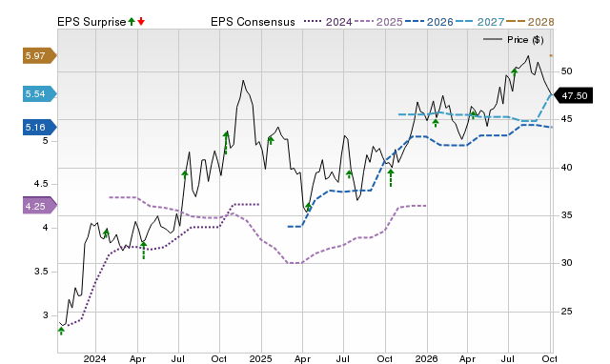This screenshot has height=364, width=610.
Task: Click the 5.16 dark blue EPS tag
Action: (x=40, y=127)
